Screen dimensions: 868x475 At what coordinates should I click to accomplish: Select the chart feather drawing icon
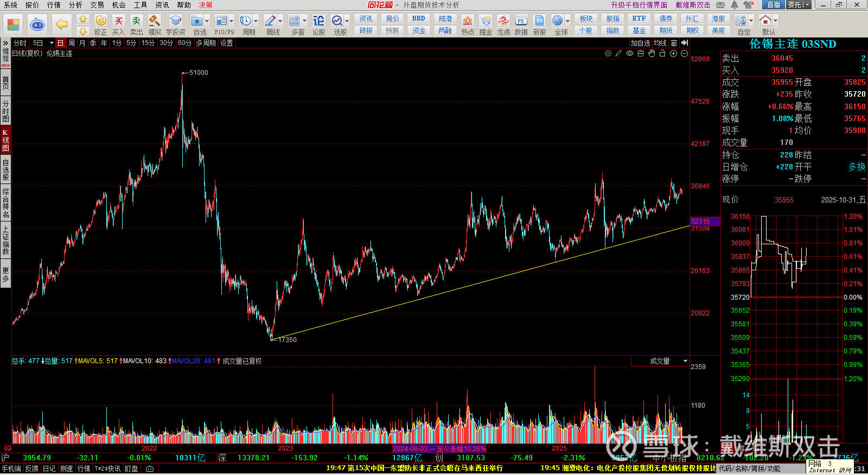tap(619, 53)
